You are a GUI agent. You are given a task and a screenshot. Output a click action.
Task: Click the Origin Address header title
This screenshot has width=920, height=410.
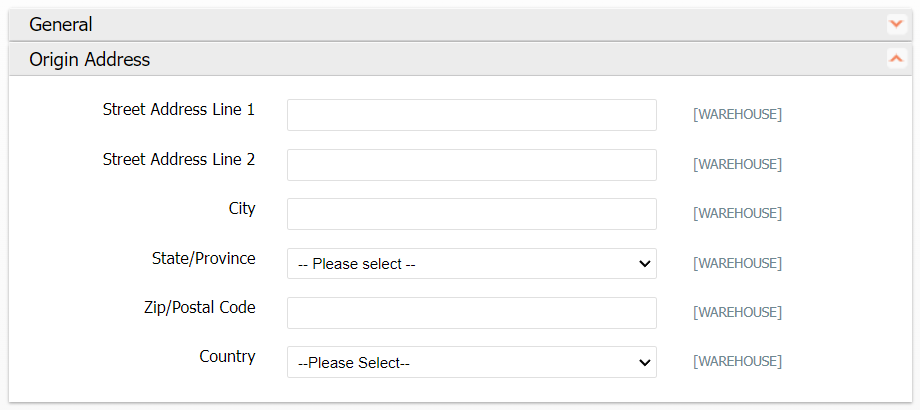pos(90,59)
